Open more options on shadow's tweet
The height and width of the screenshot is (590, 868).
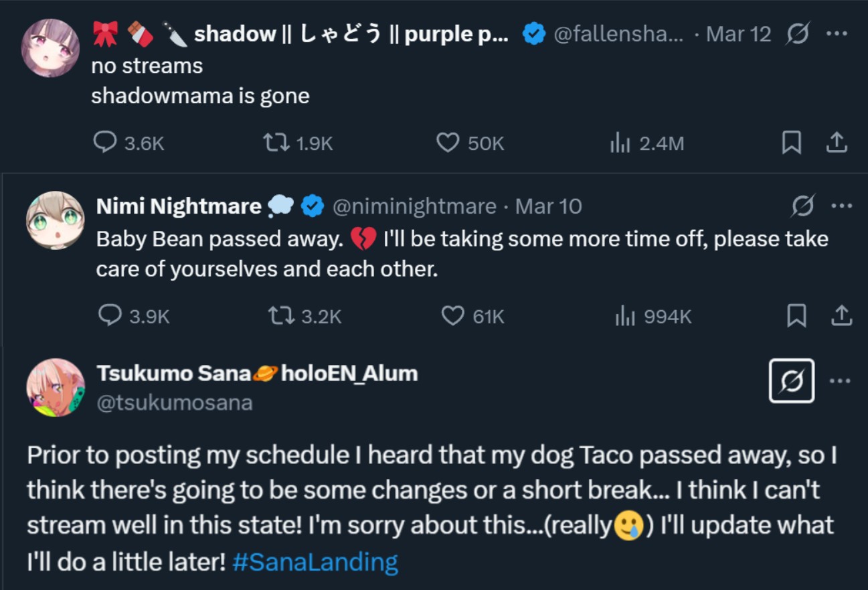coord(837,33)
